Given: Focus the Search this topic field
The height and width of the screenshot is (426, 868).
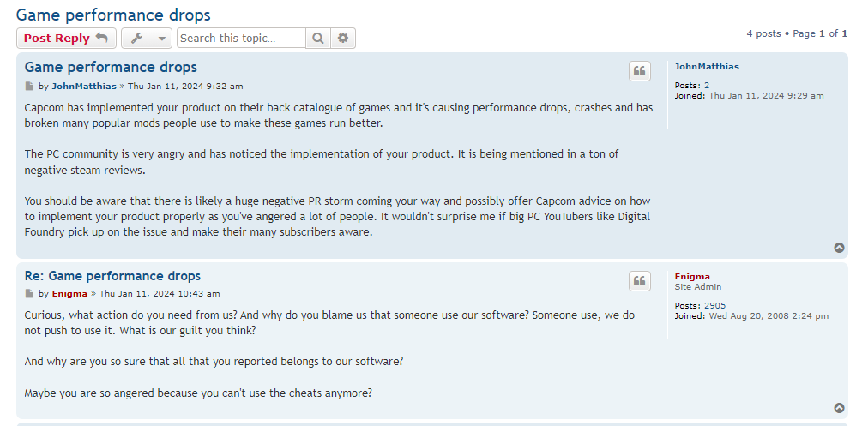Looking at the screenshot, I should click(241, 38).
